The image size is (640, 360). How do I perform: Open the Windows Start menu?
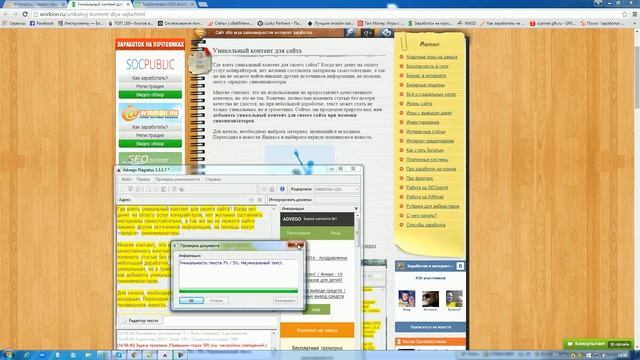8,355
